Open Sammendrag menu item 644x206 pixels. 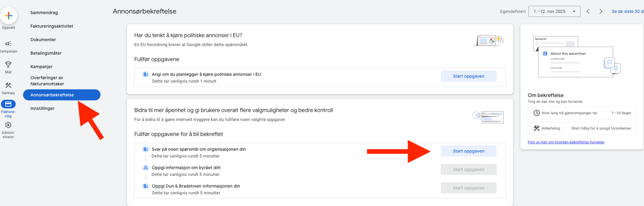44,13
